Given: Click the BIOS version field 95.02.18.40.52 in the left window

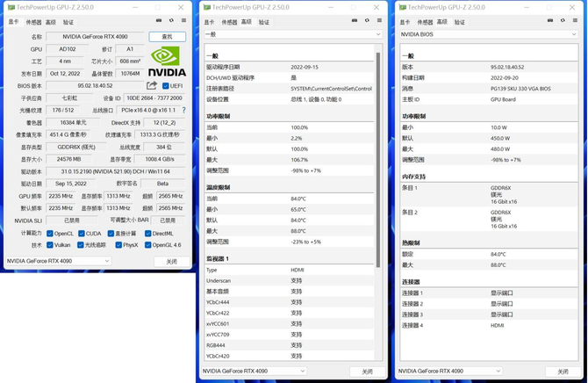Looking at the screenshot, I should coord(95,85).
